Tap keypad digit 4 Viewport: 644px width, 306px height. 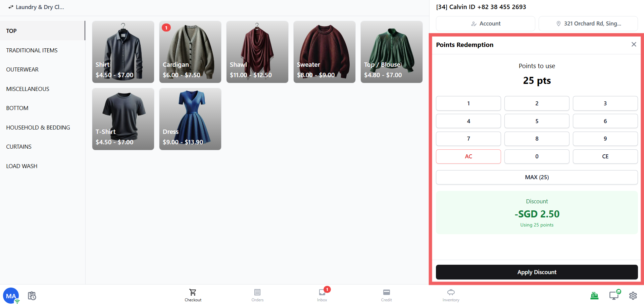tap(468, 121)
